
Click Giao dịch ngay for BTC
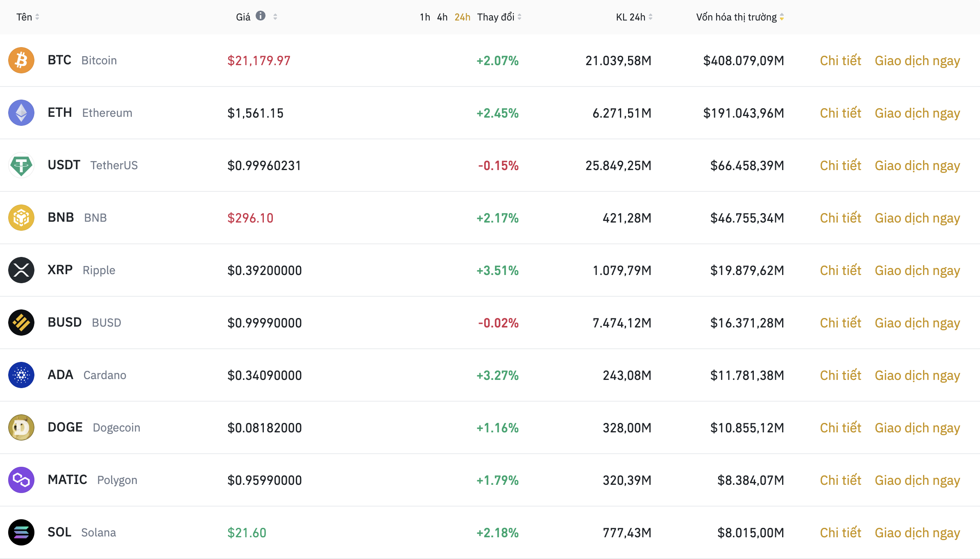(x=917, y=61)
